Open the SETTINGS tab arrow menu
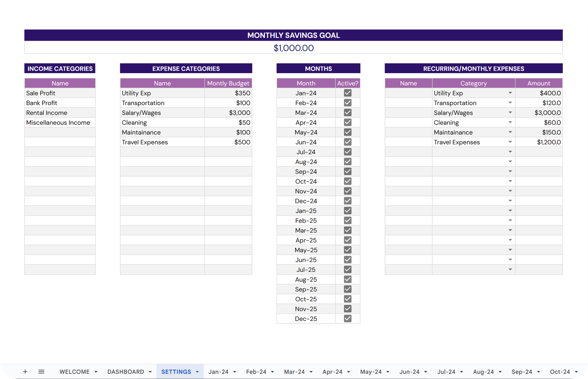588x379 pixels. click(197, 372)
